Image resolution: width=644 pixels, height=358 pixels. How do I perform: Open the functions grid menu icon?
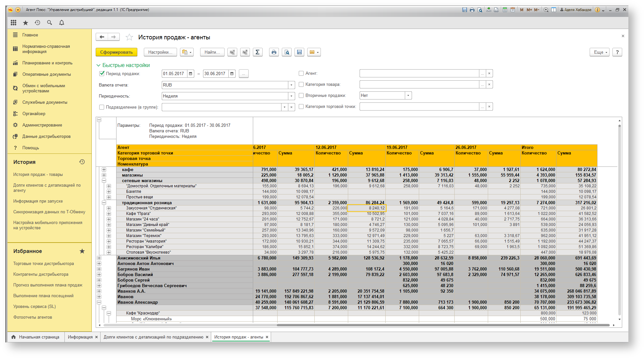pos(13,22)
